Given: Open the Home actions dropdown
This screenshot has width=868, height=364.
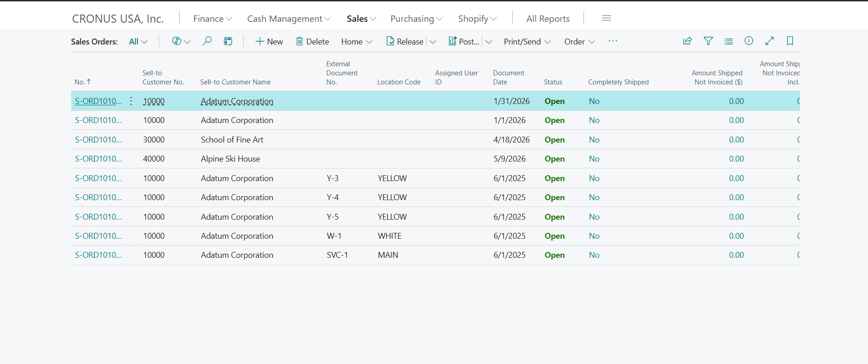Looking at the screenshot, I should coord(357,42).
